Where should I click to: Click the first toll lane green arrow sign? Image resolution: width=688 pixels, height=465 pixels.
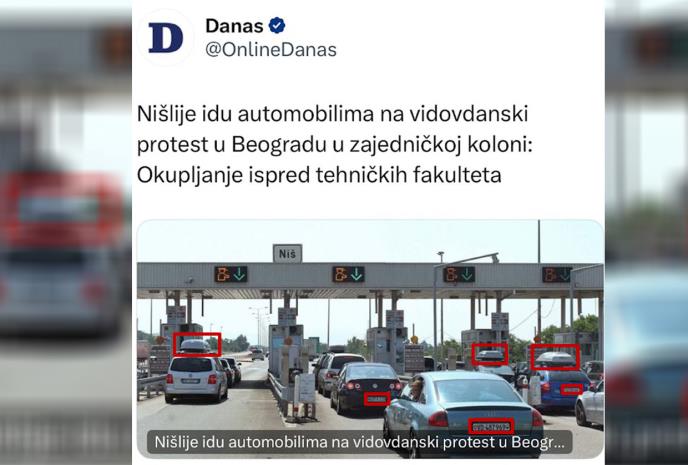tap(231, 275)
